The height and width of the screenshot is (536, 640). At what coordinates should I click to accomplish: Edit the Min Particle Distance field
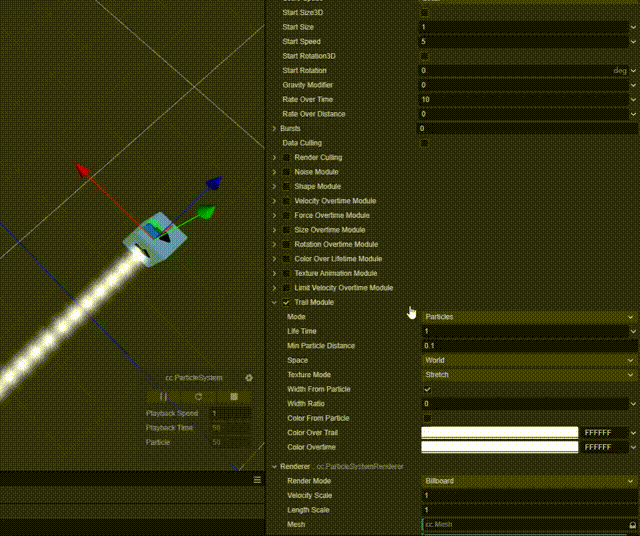click(529, 346)
